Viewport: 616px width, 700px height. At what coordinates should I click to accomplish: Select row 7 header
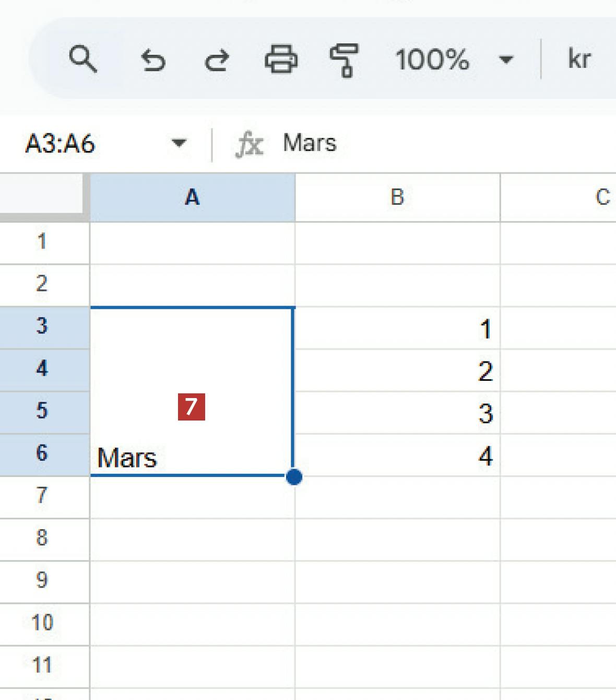(42, 495)
